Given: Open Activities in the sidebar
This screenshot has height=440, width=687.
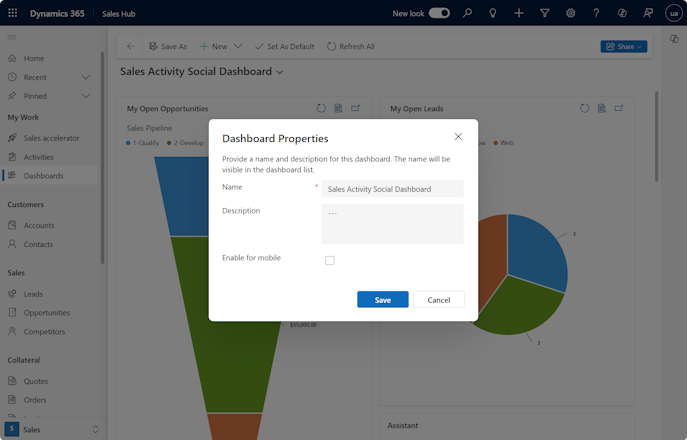Looking at the screenshot, I should 49,157.
